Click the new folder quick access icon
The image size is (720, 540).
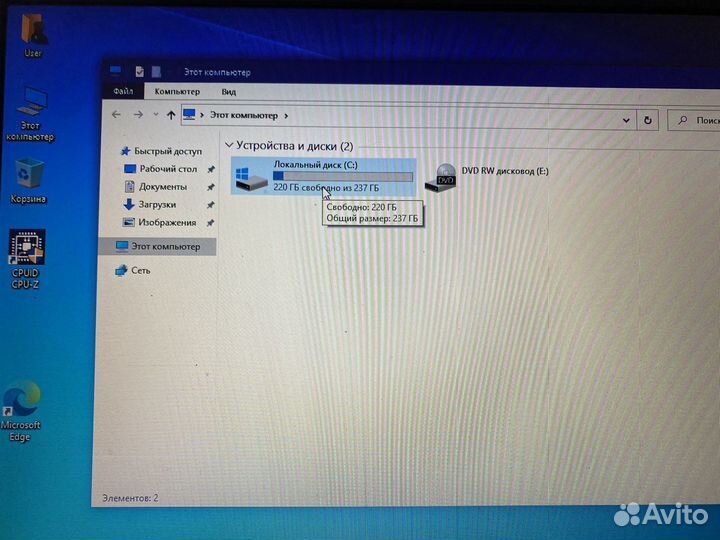[156, 72]
